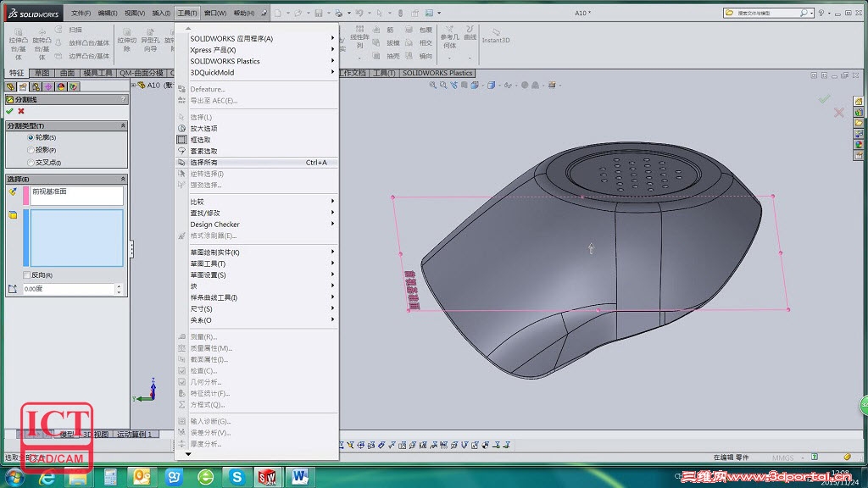
Task: Click the SolidWorks taskbar icon
Action: (268, 476)
